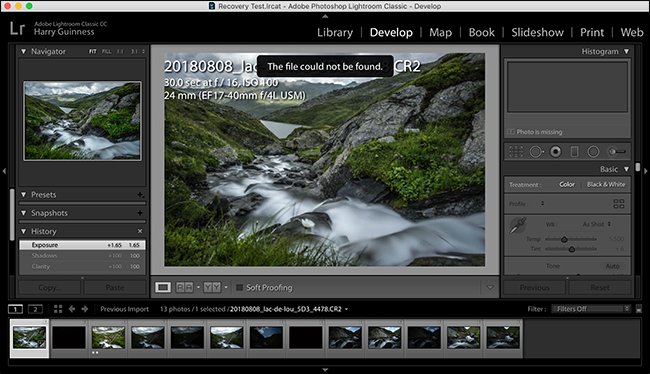The image size is (650, 374).
Task: Click the Previous button
Action: click(534, 287)
